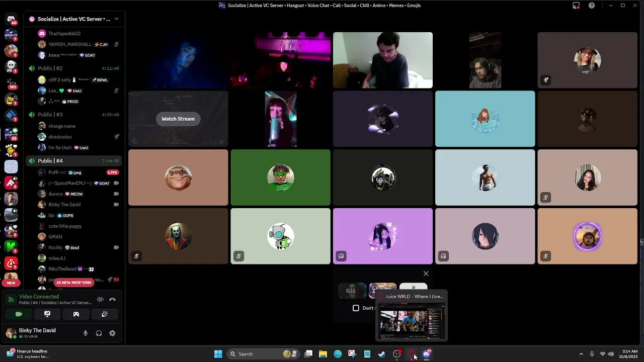The width and height of the screenshot is (644, 362).
Task: Open skull server icon in sidebar
Action: (11, 67)
